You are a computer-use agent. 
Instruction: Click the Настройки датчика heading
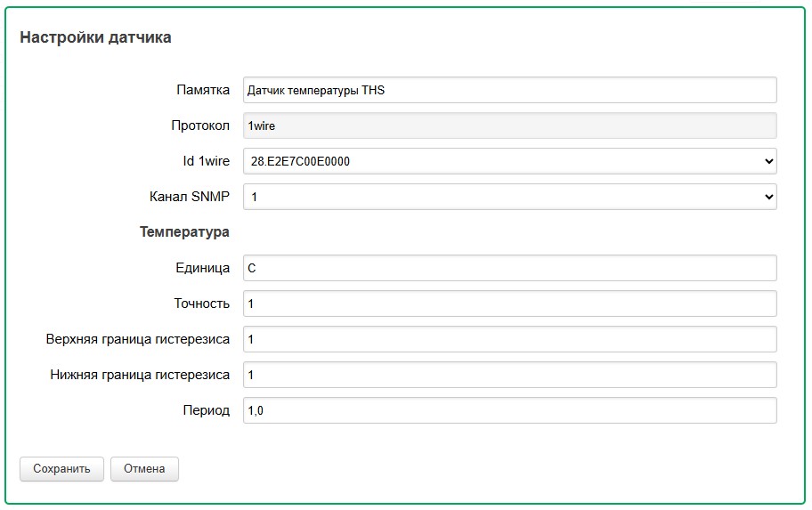[95, 37]
